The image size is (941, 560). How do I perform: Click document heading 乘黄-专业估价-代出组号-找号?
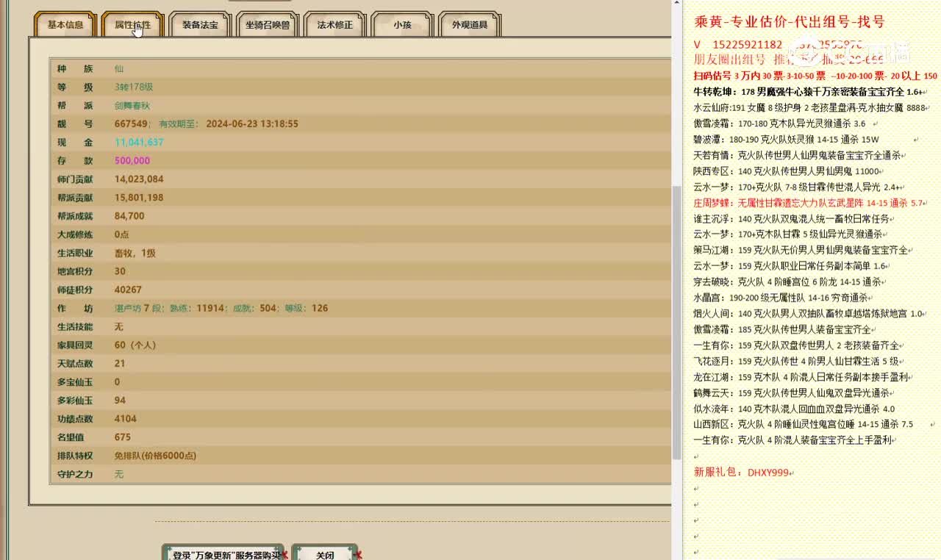coord(790,22)
